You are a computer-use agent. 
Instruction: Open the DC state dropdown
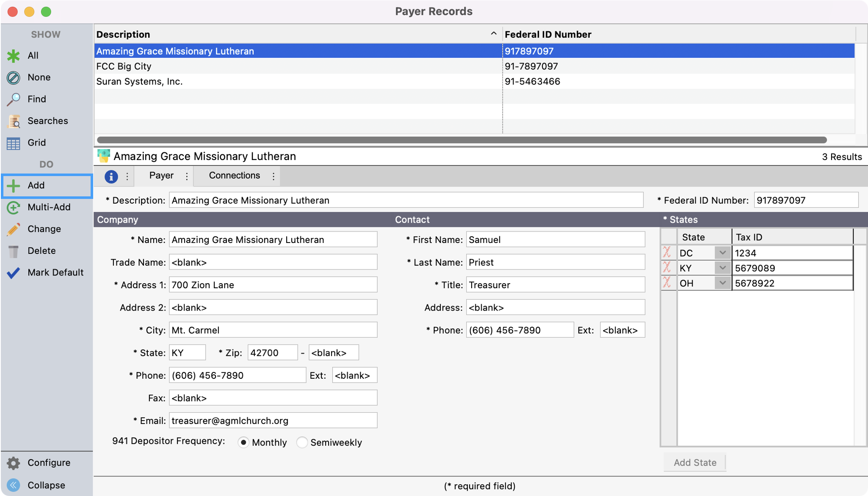pyautogui.click(x=722, y=253)
